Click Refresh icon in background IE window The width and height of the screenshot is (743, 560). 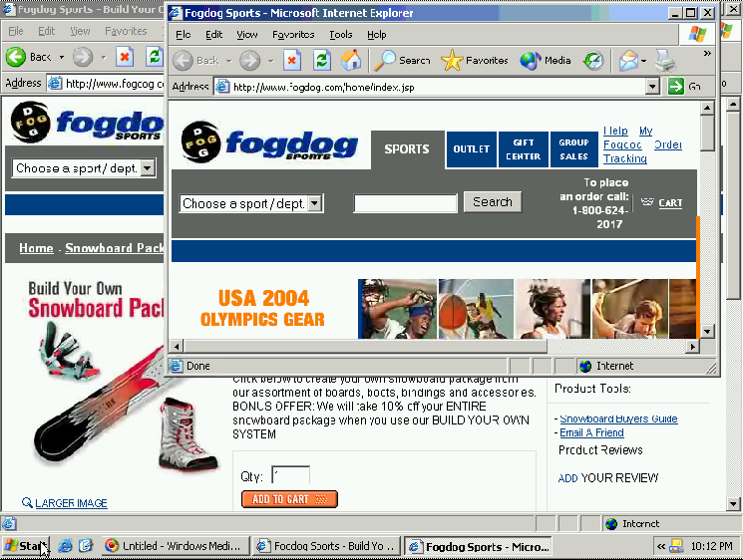[x=155, y=57]
